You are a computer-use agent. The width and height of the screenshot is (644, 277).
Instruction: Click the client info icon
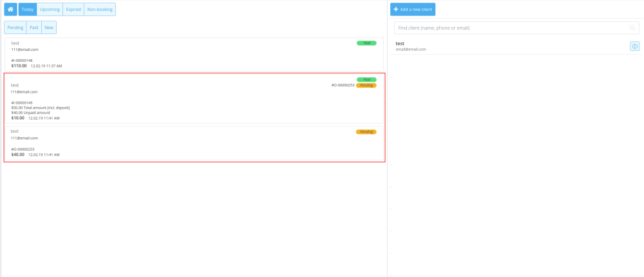[x=634, y=46]
